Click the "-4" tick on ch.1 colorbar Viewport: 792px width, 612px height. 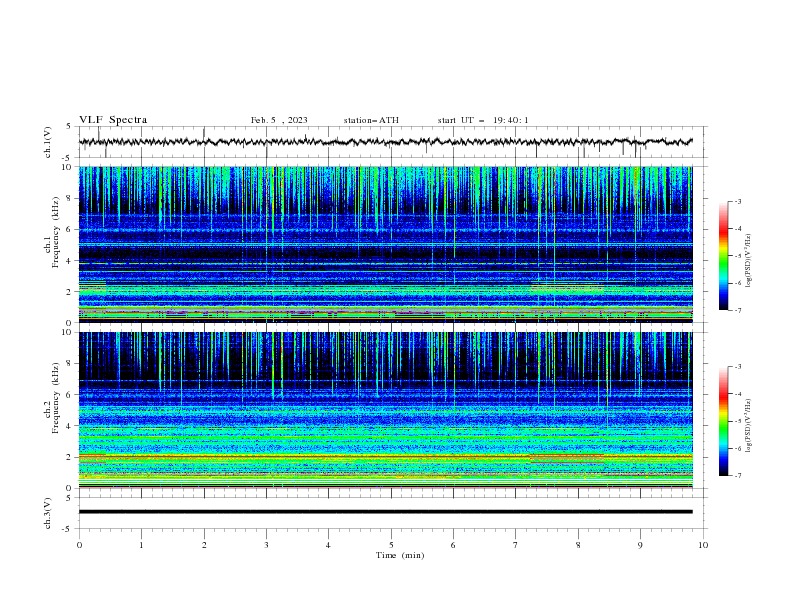pos(737,229)
